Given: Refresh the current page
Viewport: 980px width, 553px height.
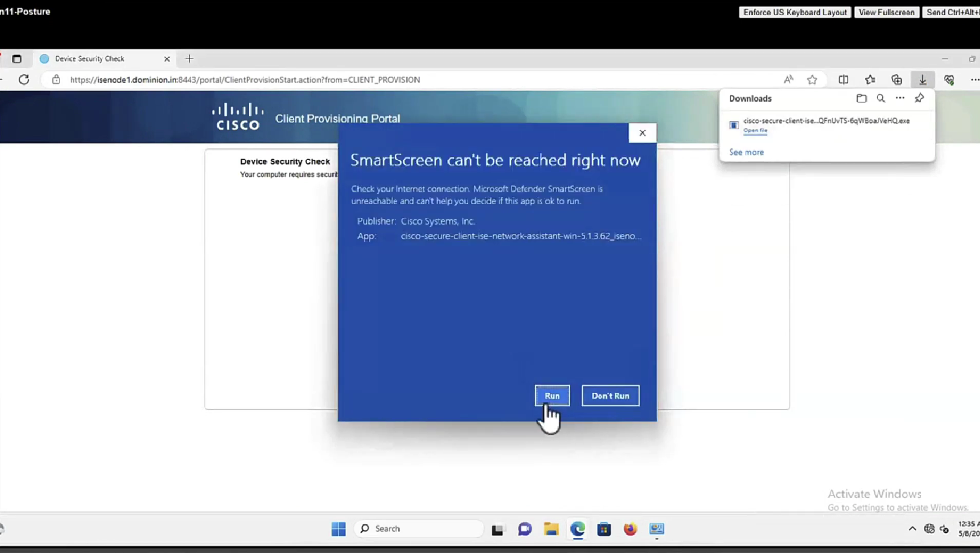Looking at the screenshot, I should [24, 80].
